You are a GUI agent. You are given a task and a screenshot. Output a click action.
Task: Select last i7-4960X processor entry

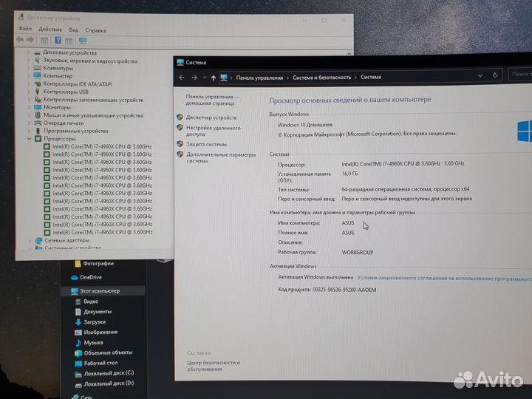[x=103, y=233]
